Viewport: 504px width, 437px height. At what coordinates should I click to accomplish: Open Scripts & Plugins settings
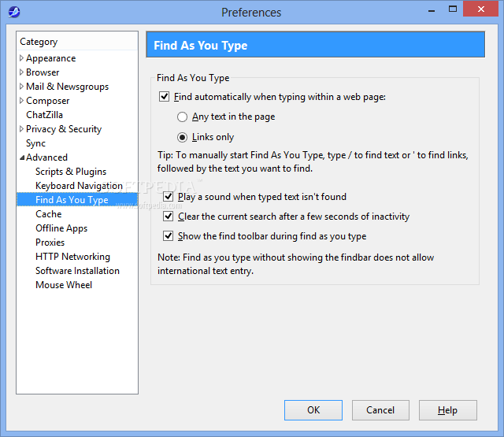click(71, 172)
